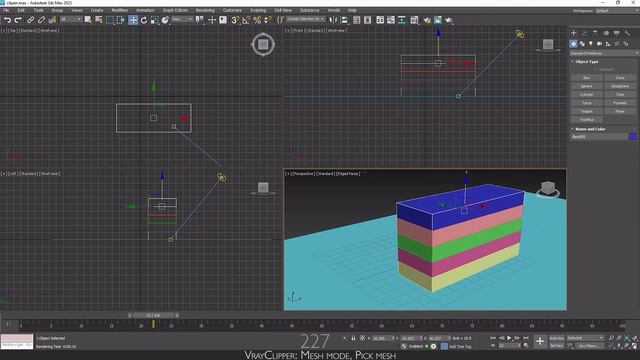
Task: Click the object name input field
Action: click(x=599, y=137)
